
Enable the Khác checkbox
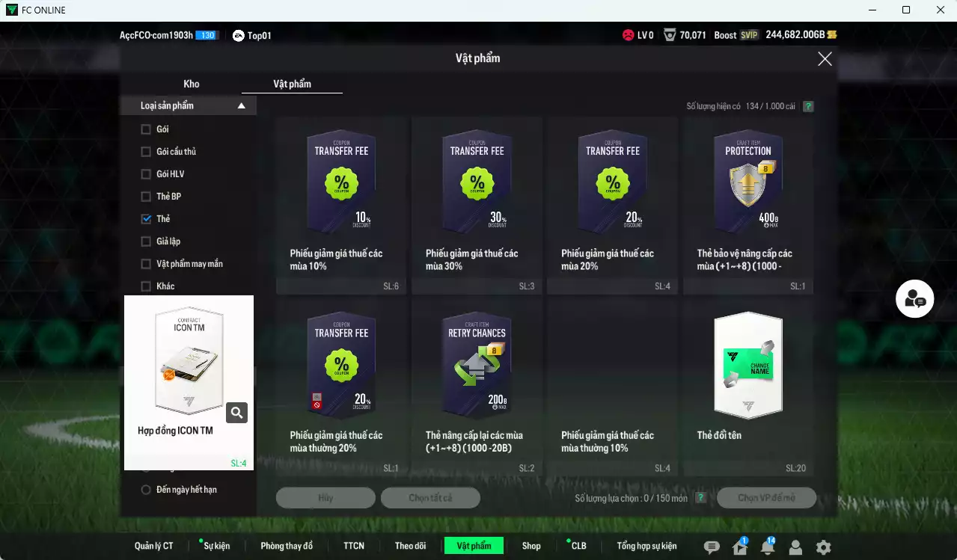[146, 286]
